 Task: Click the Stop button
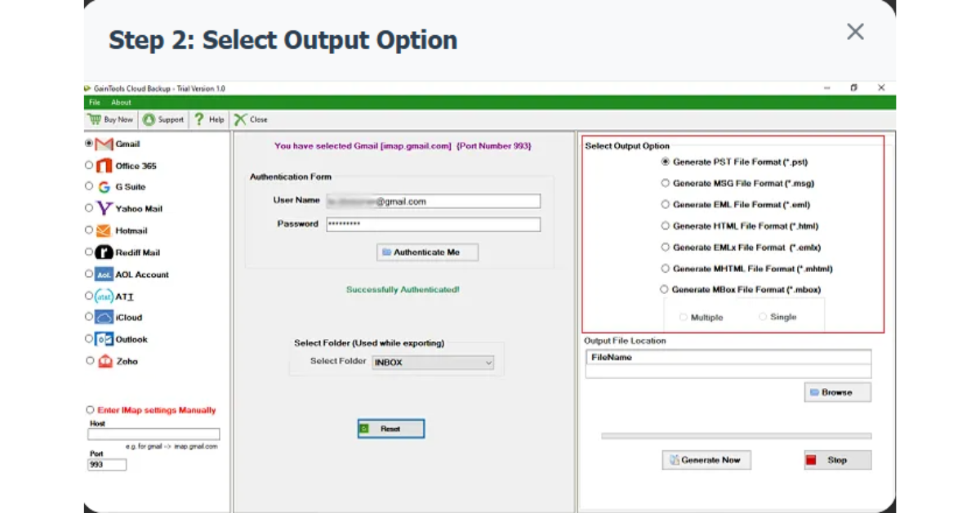point(837,460)
